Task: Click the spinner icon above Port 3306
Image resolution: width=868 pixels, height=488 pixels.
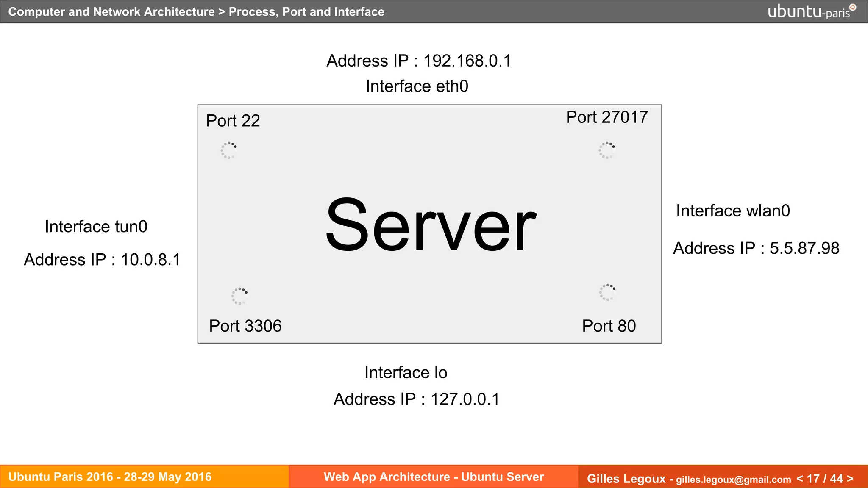Action: 239,296
